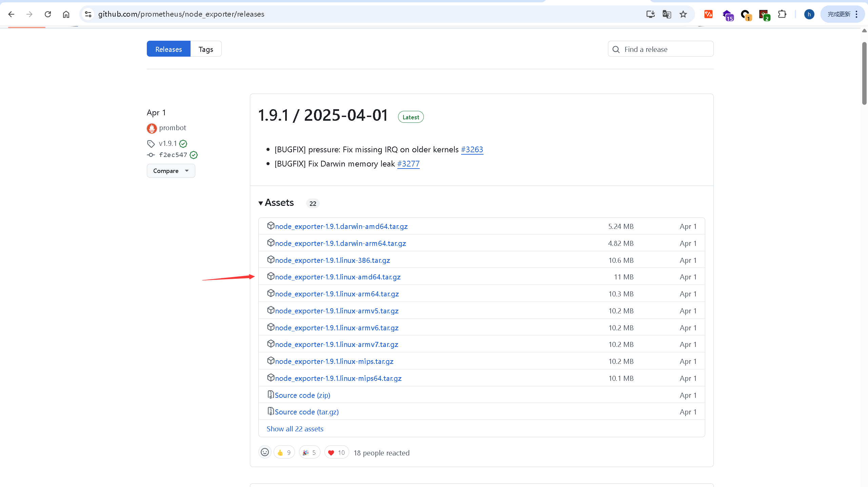Open the v1.9.1 tag link

pyautogui.click(x=168, y=143)
